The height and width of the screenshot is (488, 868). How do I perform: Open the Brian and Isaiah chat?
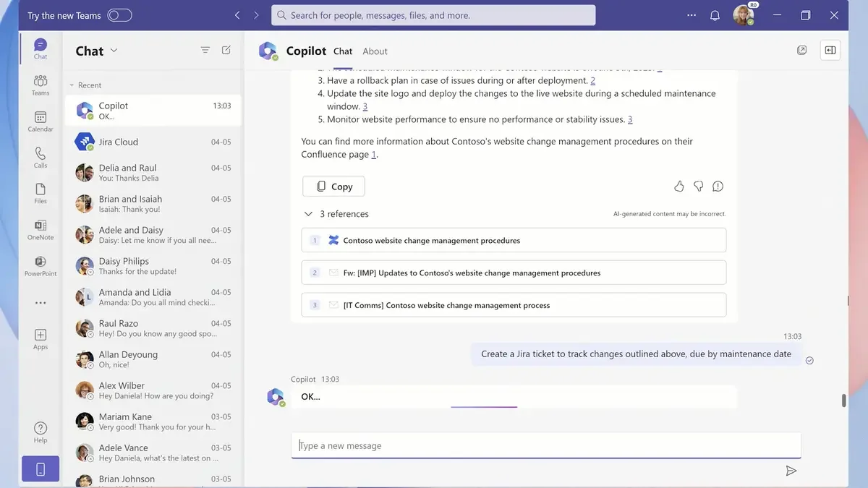pyautogui.click(x=153, y=204)
